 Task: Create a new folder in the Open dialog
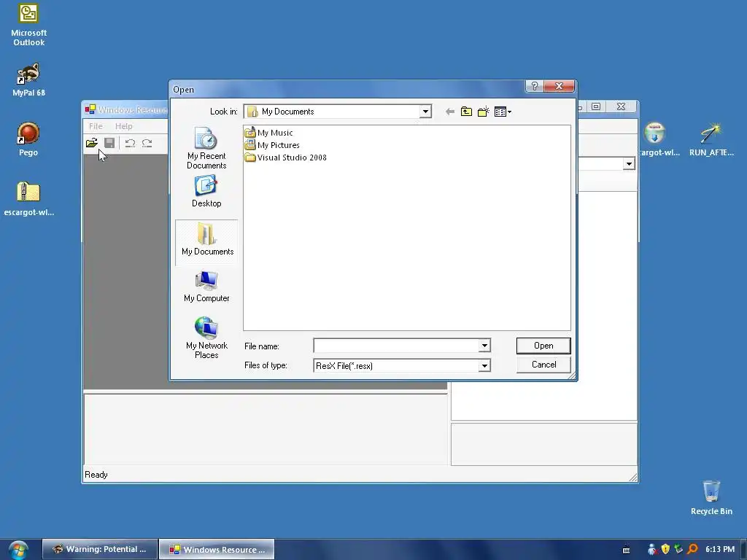tap(483, 112)
